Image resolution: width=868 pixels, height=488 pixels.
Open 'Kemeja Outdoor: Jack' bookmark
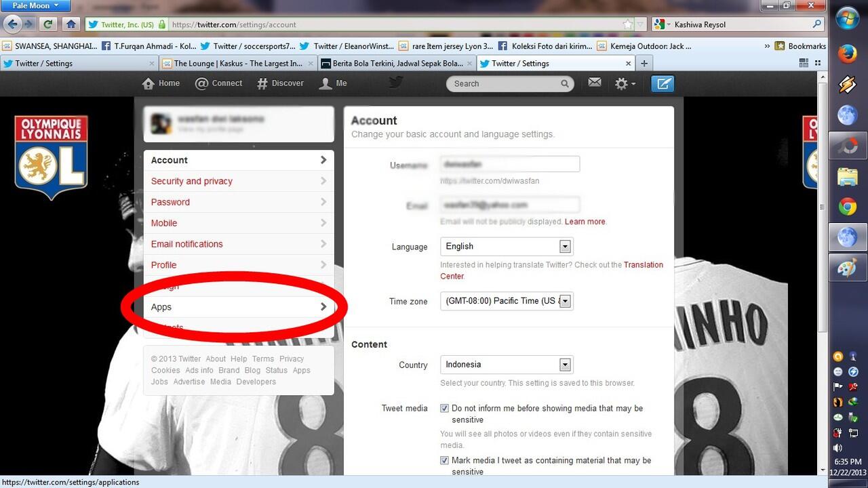(645, 46)
